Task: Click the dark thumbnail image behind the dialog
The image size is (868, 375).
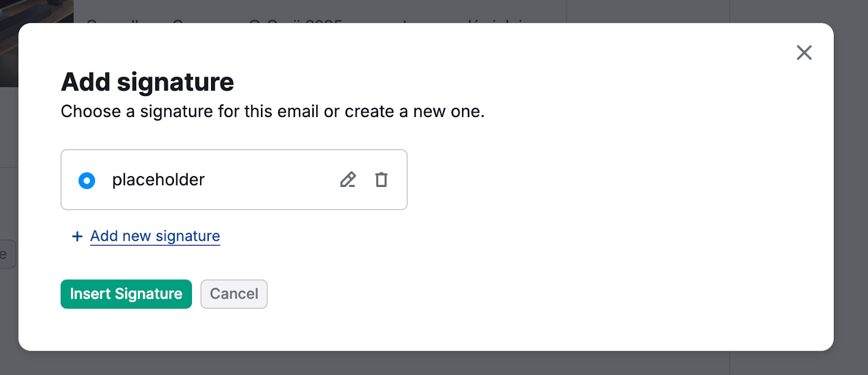Action: (33, 11)
